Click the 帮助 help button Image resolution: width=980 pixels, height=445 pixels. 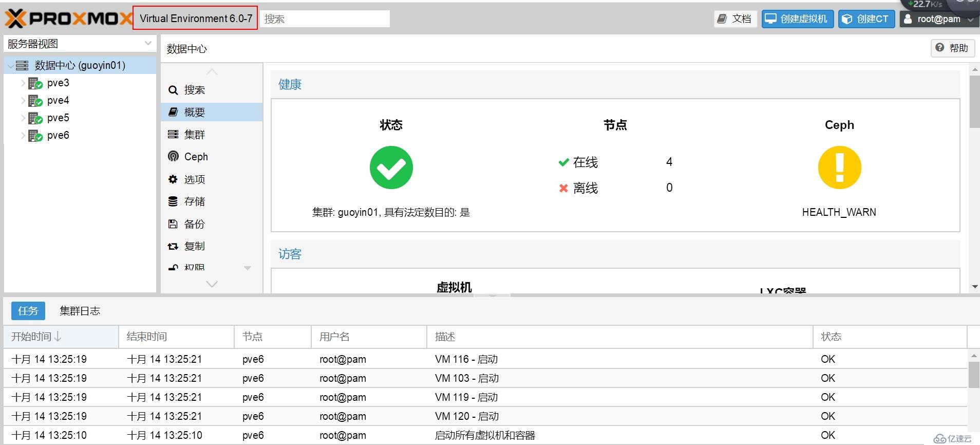pos(953,48)
